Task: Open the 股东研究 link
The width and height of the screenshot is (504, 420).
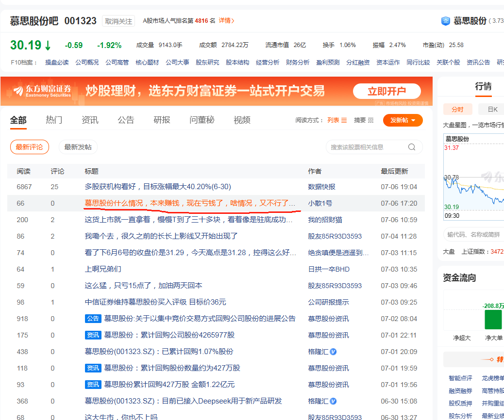Action: coord(207,62)
